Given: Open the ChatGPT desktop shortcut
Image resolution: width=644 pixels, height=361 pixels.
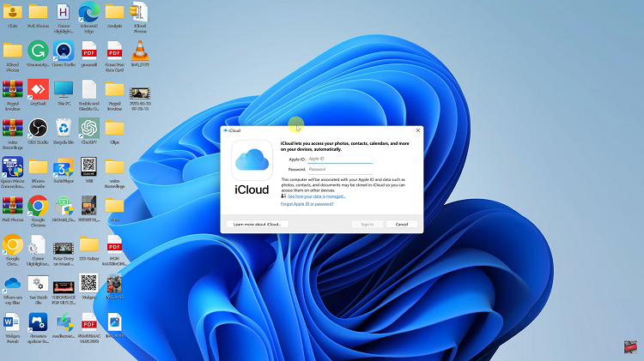Looking at the screenshot, I should [89, 131].
